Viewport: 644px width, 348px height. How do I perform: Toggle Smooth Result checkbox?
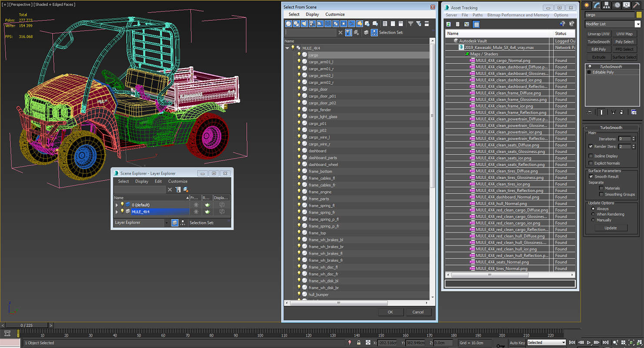point(590,177)
